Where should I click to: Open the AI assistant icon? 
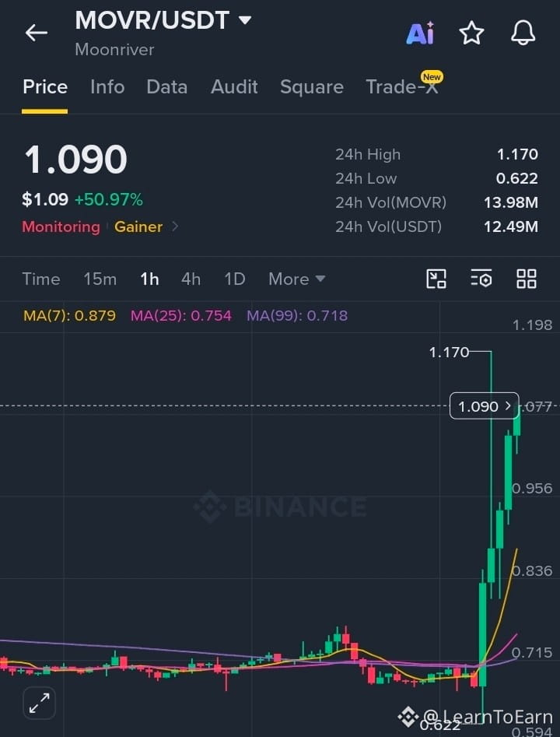421,33
